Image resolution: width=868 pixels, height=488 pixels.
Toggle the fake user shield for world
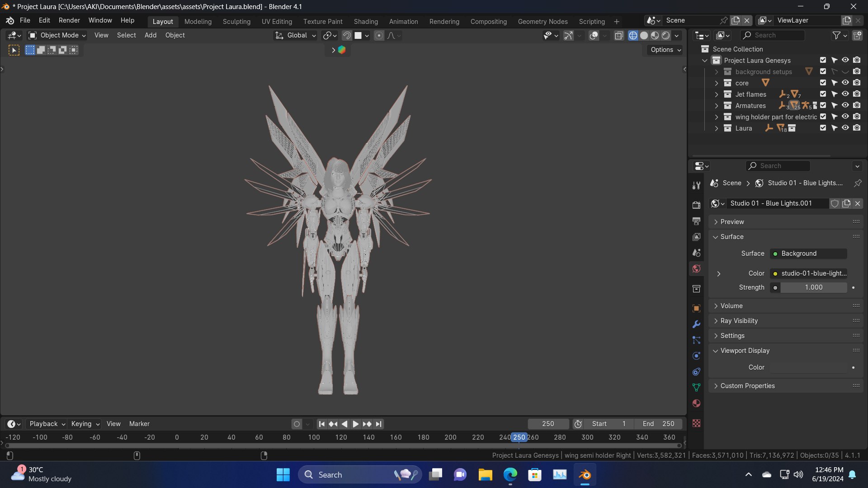pyautogui.click(x=835, y=203)
